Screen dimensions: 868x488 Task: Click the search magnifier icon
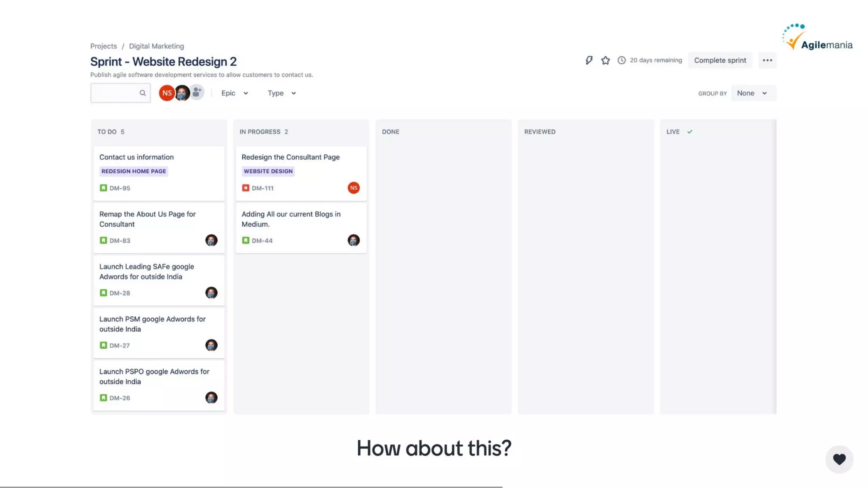142,93
